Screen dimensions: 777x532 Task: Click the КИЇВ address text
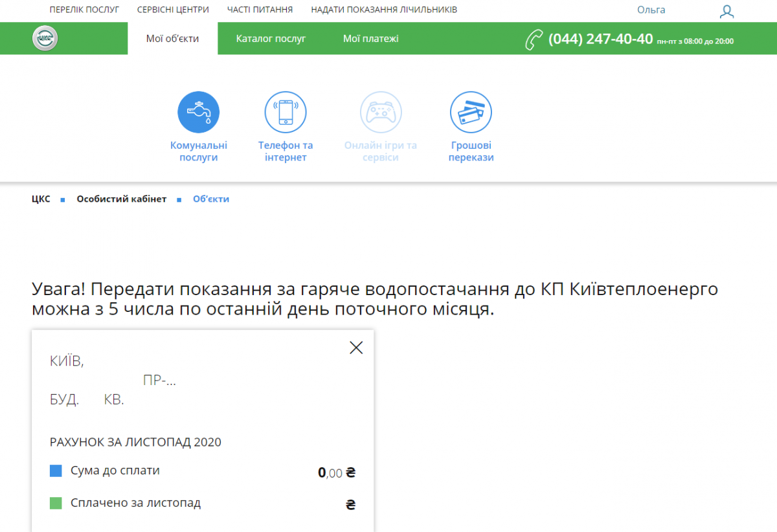(x=67, y=362)
